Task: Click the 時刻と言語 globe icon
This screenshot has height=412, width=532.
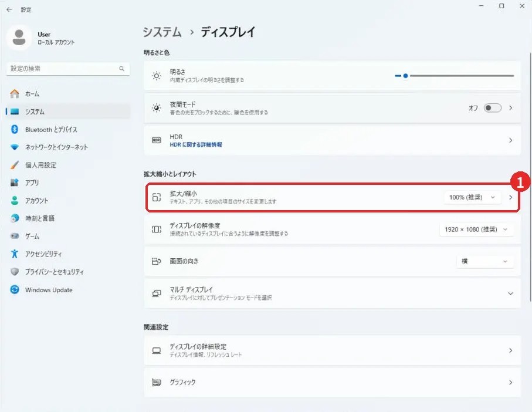Action: (15, 218)
